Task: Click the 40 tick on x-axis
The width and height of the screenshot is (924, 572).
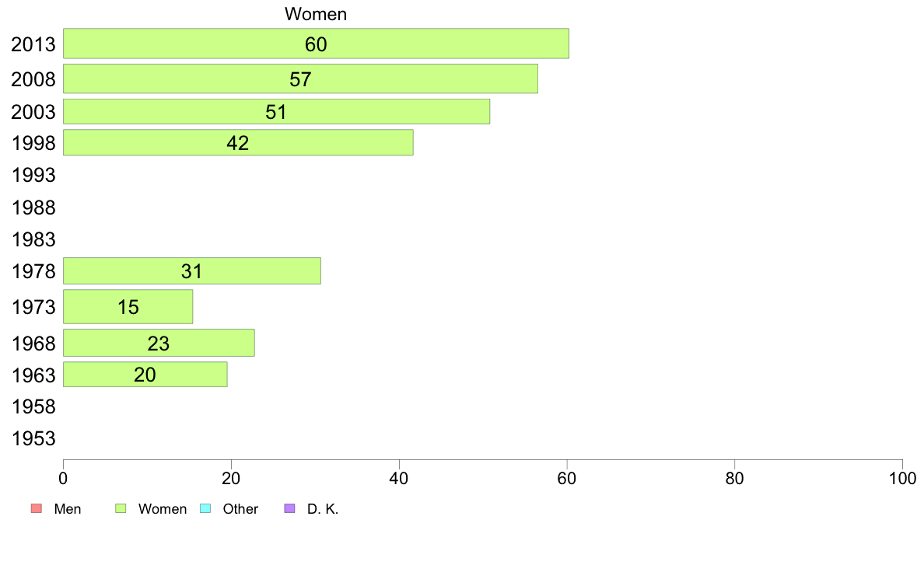Action: 399,477
